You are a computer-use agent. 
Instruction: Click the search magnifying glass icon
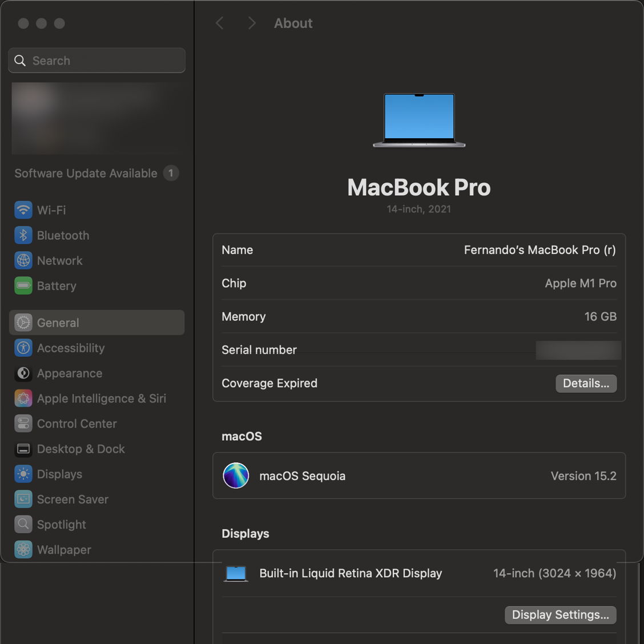pyautogui.click(x=20, y=61)
